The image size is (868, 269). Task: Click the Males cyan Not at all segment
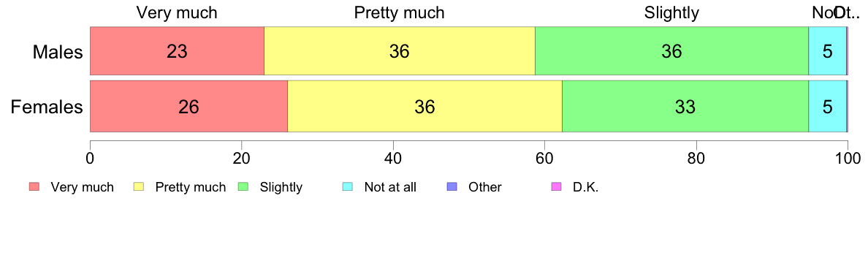point(828,51)
